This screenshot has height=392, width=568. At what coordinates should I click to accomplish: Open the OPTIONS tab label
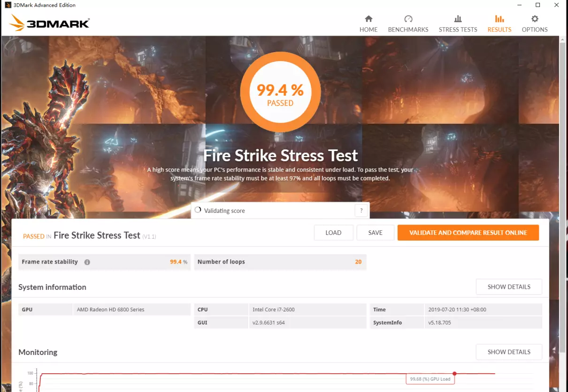click(535, 29)
